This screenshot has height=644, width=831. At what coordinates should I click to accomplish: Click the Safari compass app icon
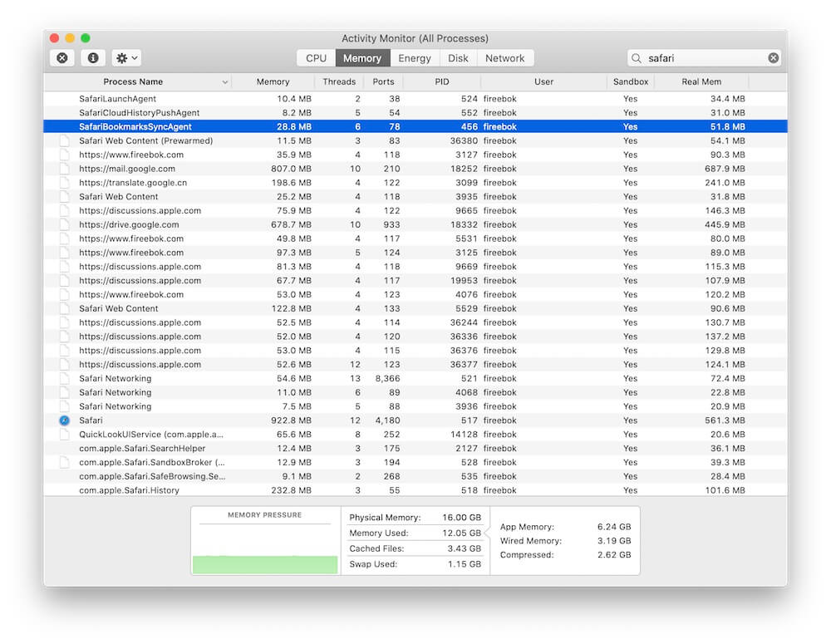(65, 420)
